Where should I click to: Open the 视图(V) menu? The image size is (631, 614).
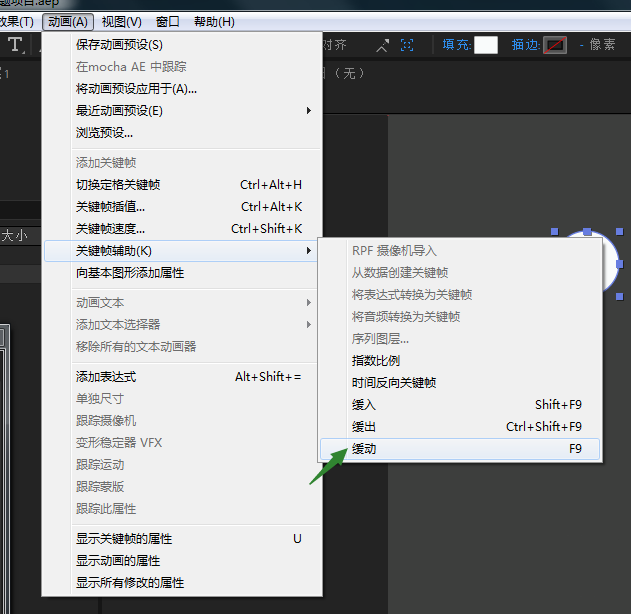(x=122, y=22)
